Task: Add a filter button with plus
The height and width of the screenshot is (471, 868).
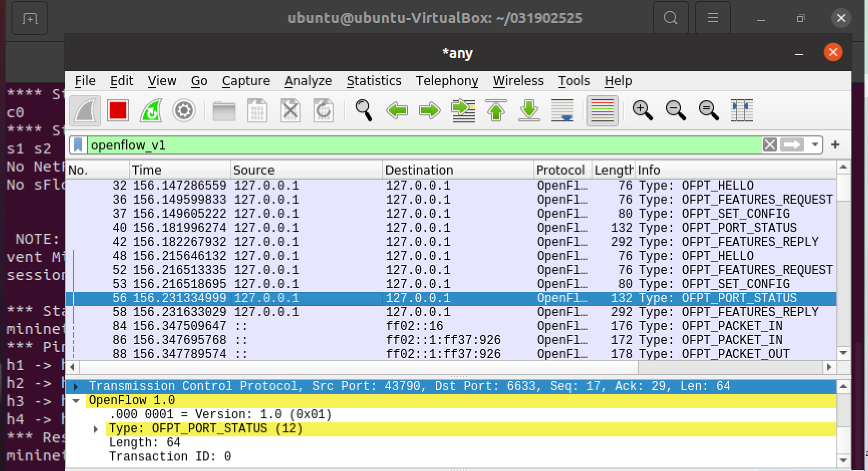Action: 835,145
